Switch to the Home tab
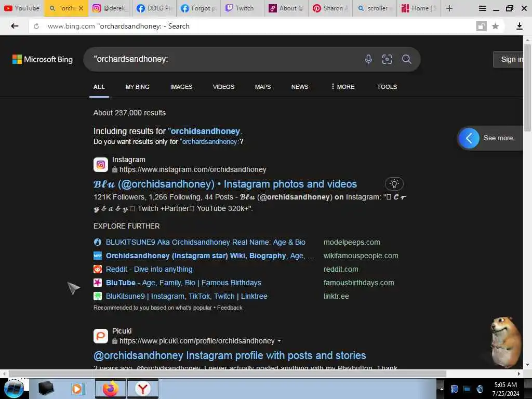532x399 pixels. (x=418, y=8)
